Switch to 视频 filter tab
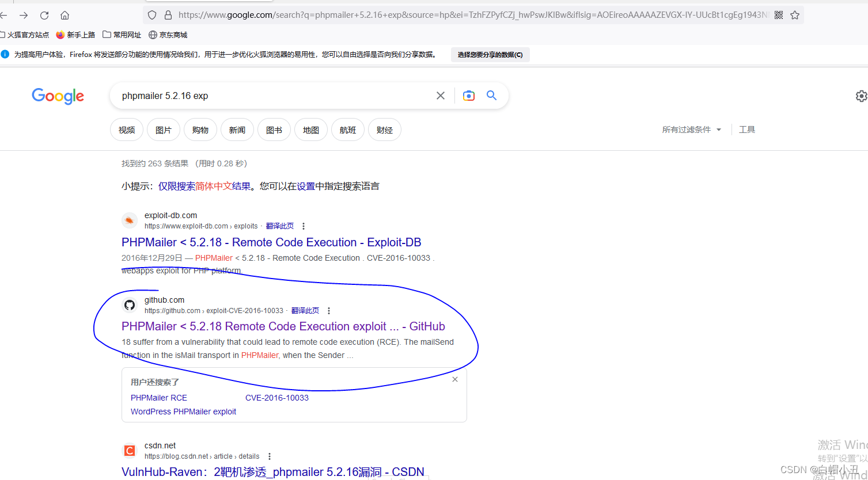 tap(127, 130)
